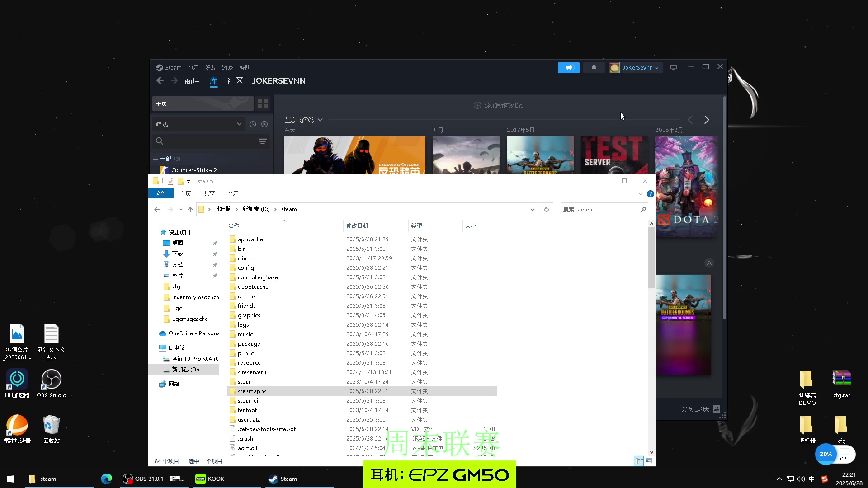
Task: Click ready-to-play filter icon in Steam
Action: (264, 124)
